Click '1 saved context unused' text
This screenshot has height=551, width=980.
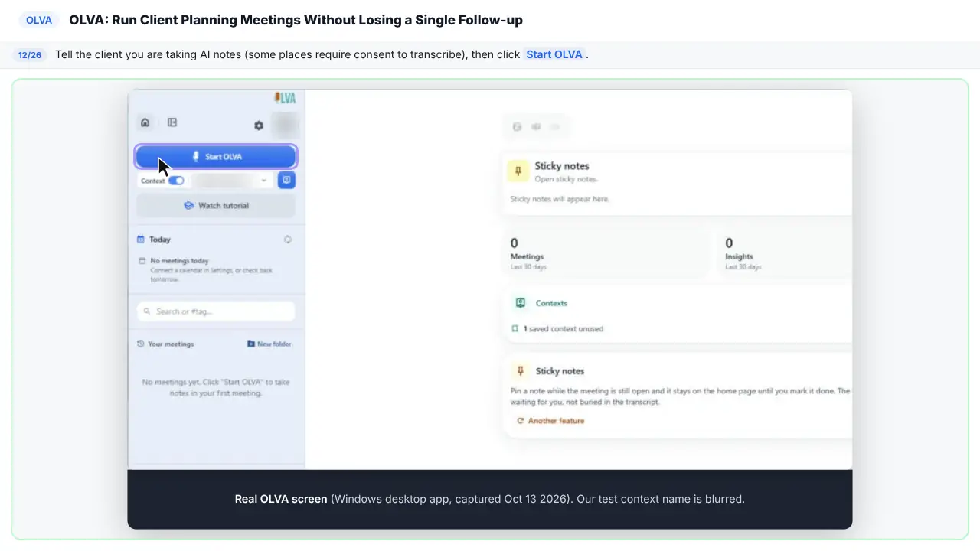563,329
